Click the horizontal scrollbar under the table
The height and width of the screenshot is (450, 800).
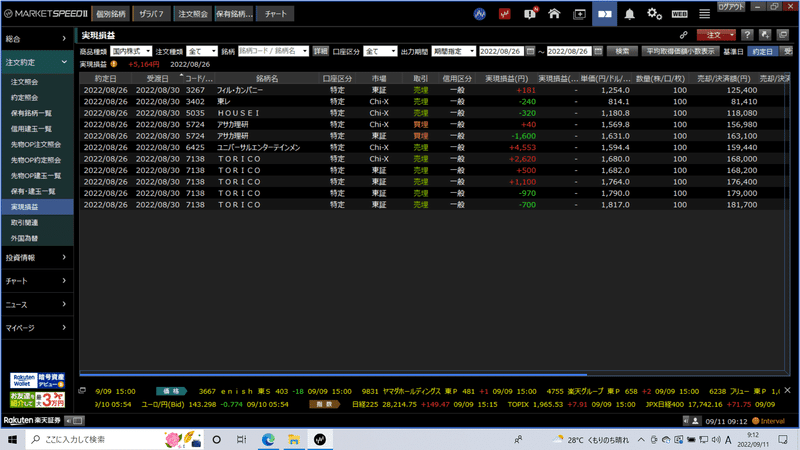point(333,374)
